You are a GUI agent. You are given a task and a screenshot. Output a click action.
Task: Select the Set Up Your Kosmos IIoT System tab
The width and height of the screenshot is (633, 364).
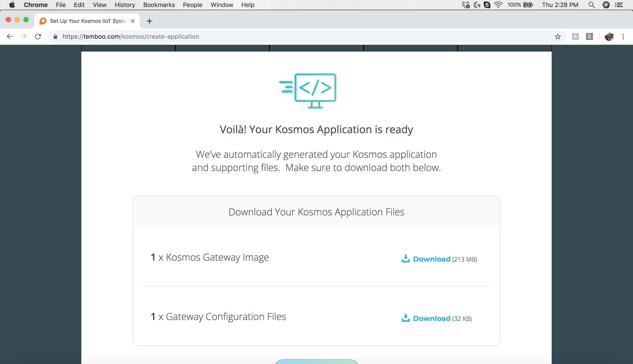coord(87,21)
